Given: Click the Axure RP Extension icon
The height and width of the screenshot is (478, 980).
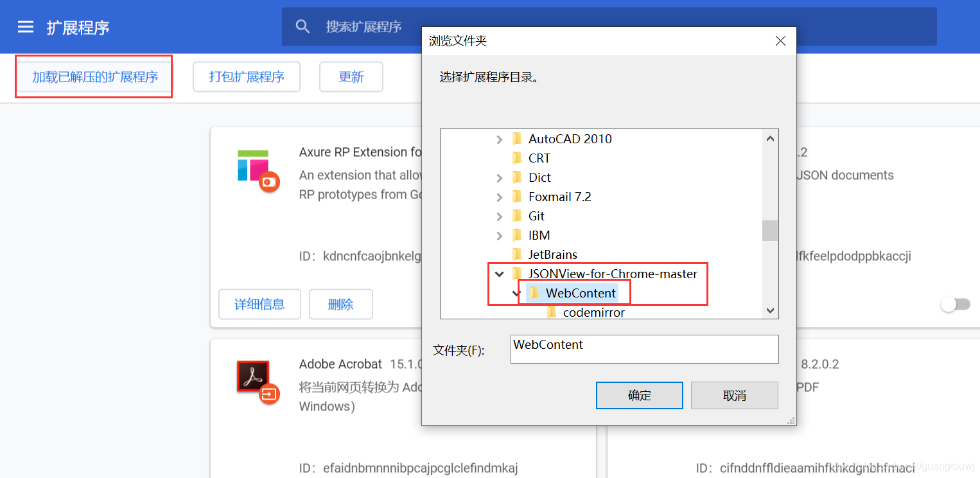Looking at the screenshot, I should (x=257, y=170).
